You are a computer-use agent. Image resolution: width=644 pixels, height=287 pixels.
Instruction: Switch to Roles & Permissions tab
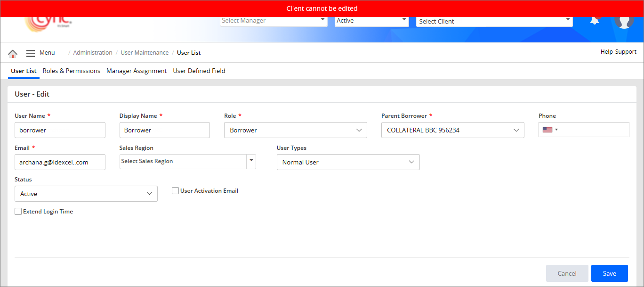(x=72, y=71)
